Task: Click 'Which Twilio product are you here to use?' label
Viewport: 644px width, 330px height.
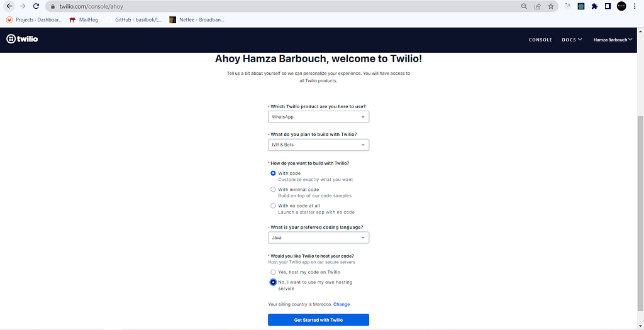Action: [318, 107]
